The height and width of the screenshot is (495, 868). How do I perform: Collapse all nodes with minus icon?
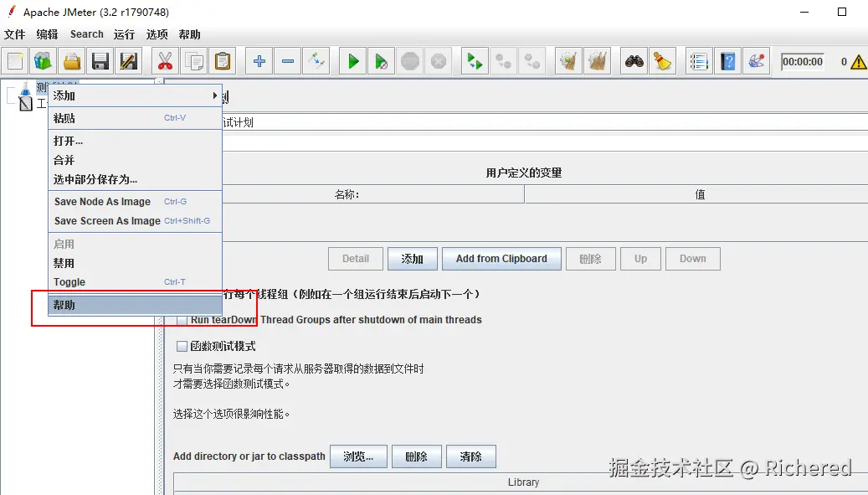tap(288, 61)
